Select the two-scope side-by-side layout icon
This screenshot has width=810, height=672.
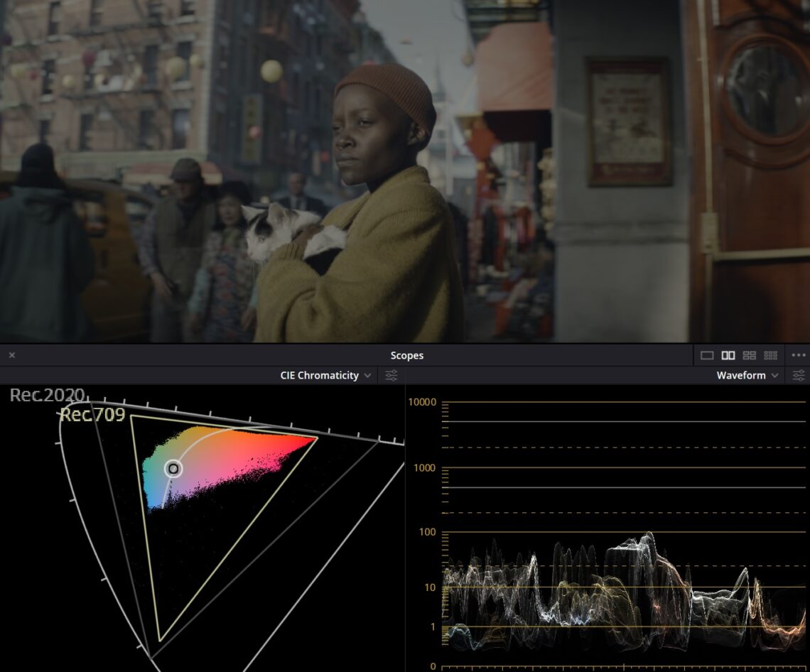point(728,355)
